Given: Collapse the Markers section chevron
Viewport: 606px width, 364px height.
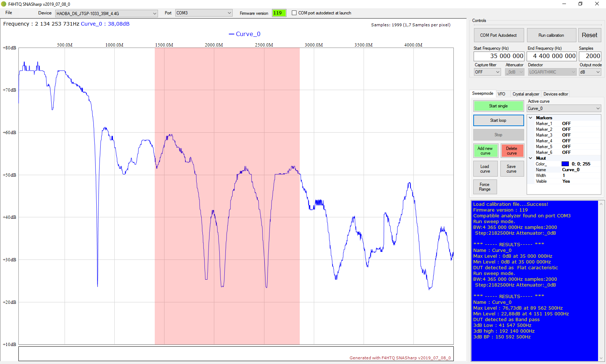Looking at the screenshot, I should (x=531, y=118).
